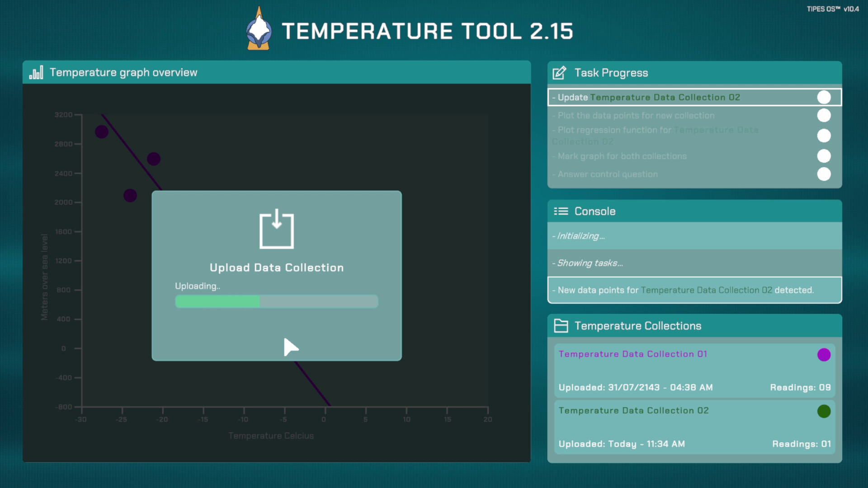
Task: Click the download icon in Upload Data Collection dialog
Action: (277, 230)
